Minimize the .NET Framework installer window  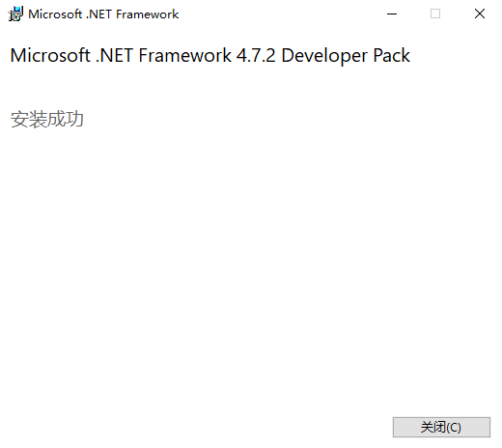392,14
